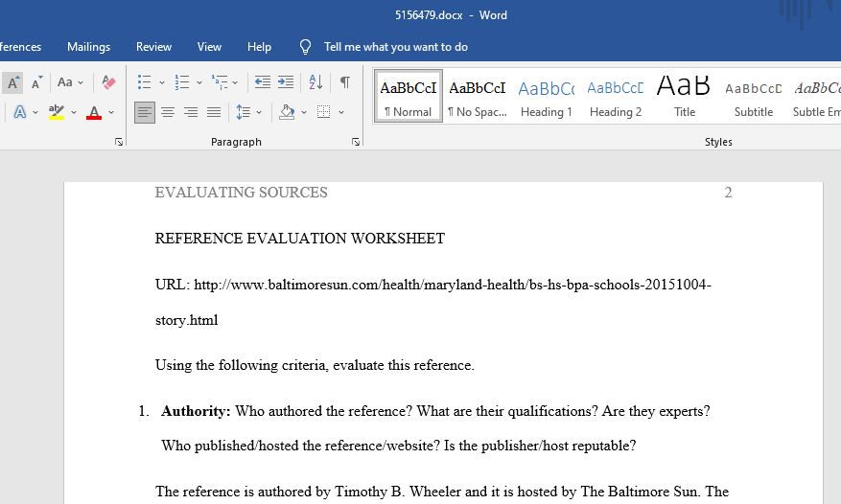
Task: Toggle Justify paragraph alignment
Action: 214,112
